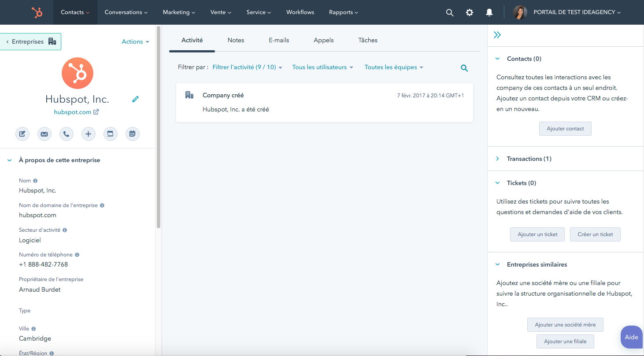
Task: Click info icon next to Secteur d'activité
Action: point(65,230)
